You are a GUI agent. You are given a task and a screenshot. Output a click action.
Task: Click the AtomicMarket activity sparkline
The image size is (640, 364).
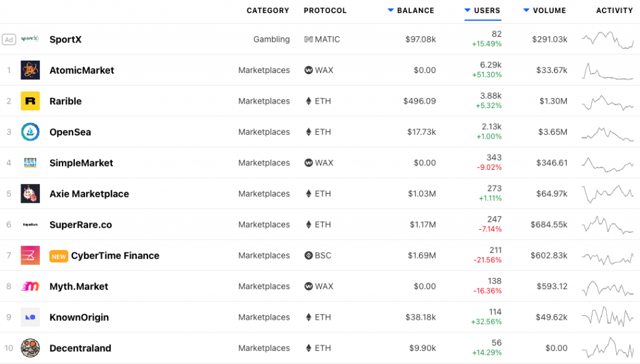(607, 71)
